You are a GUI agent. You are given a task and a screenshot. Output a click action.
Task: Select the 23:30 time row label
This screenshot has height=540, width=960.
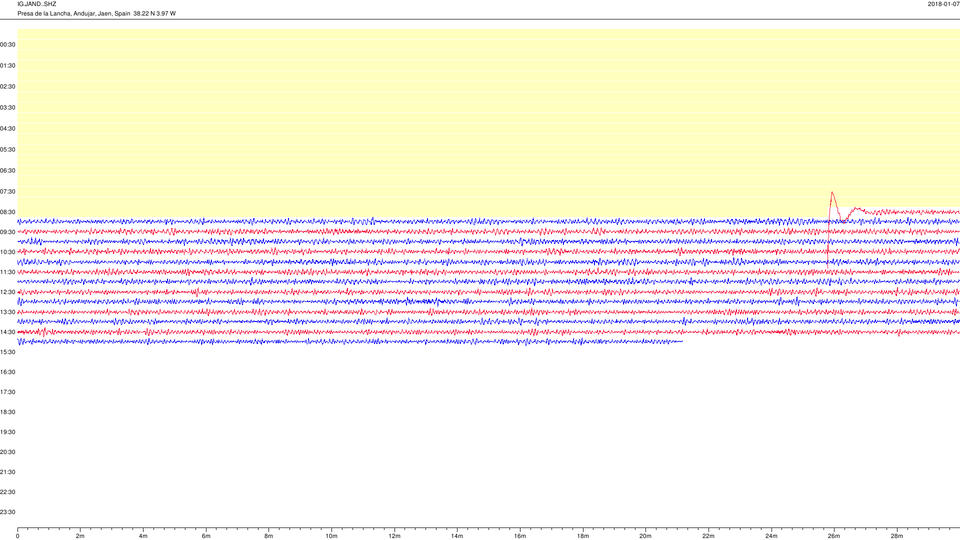point(8,512)
